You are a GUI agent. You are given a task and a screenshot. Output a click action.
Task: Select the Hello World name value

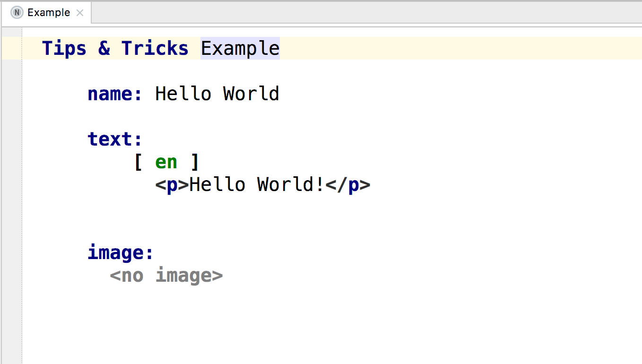pyautogui.click(x=217, y=93)
